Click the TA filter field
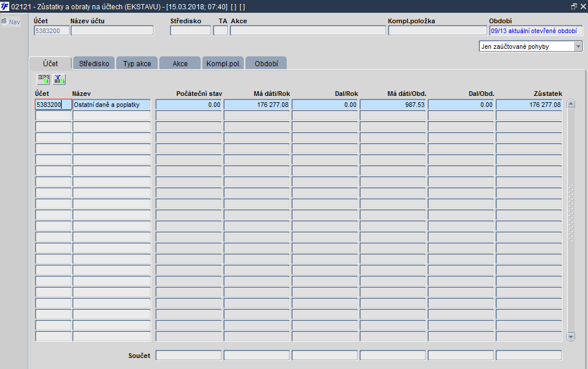The height and width of the screenshot is (369, 588). click(x=220, y=31)
